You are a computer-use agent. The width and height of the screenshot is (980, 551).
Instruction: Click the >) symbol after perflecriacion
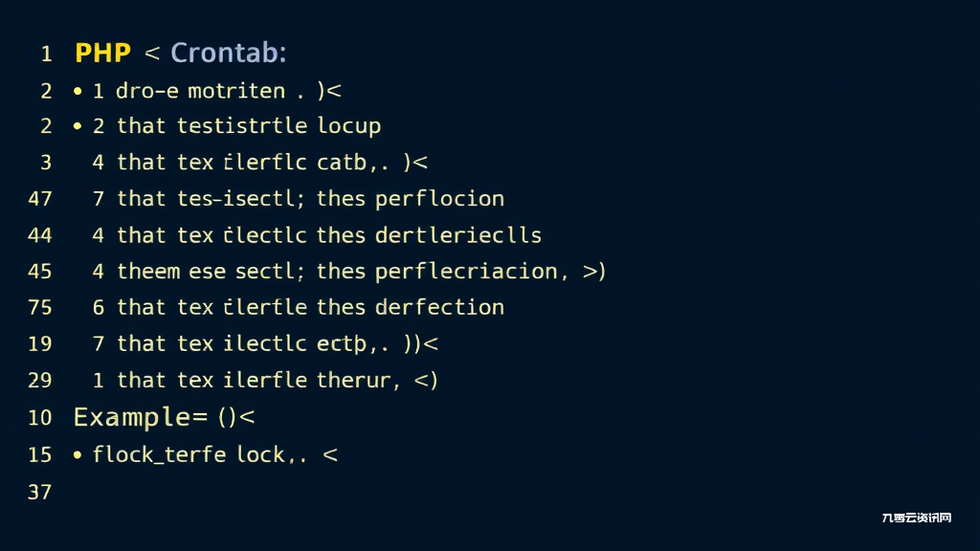coord(594,272)
